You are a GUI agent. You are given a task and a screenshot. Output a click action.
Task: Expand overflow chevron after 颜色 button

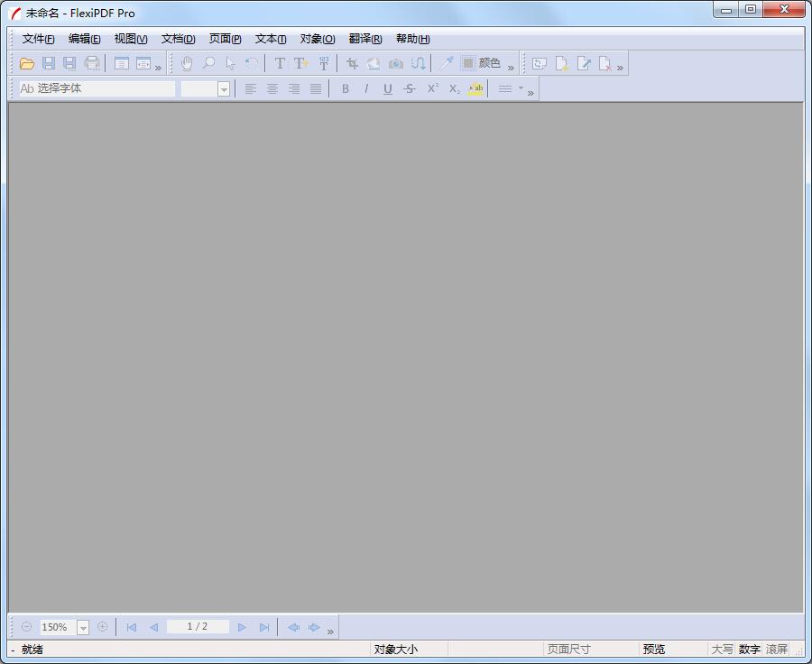(511, 68)
